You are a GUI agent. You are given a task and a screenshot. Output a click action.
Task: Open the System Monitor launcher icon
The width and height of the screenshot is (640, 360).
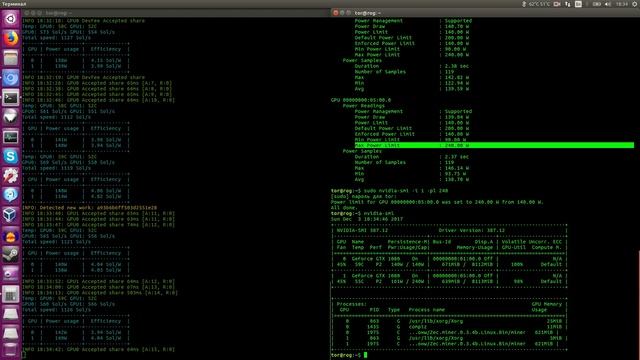11,137
